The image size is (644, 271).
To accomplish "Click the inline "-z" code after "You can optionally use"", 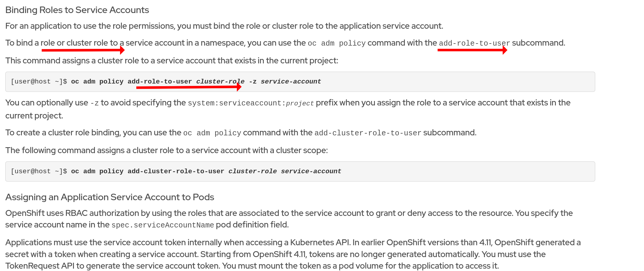I will (x=94, y=103).
